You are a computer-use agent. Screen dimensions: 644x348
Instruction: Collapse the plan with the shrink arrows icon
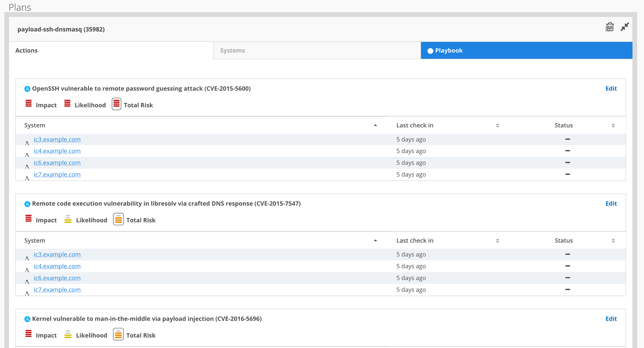coord(625,27)
